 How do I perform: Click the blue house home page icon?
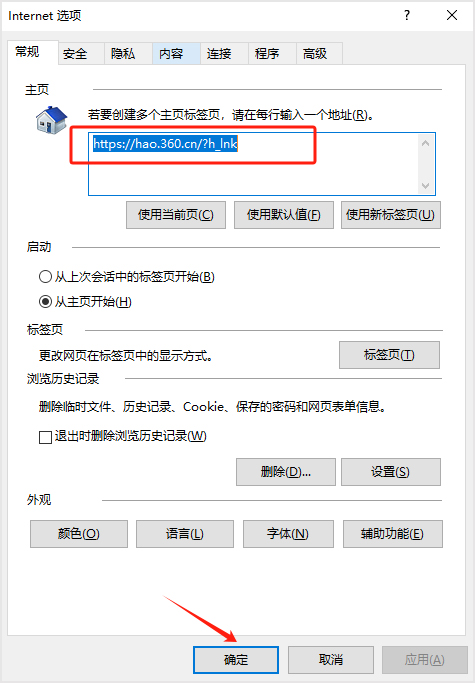click(51, 120)
